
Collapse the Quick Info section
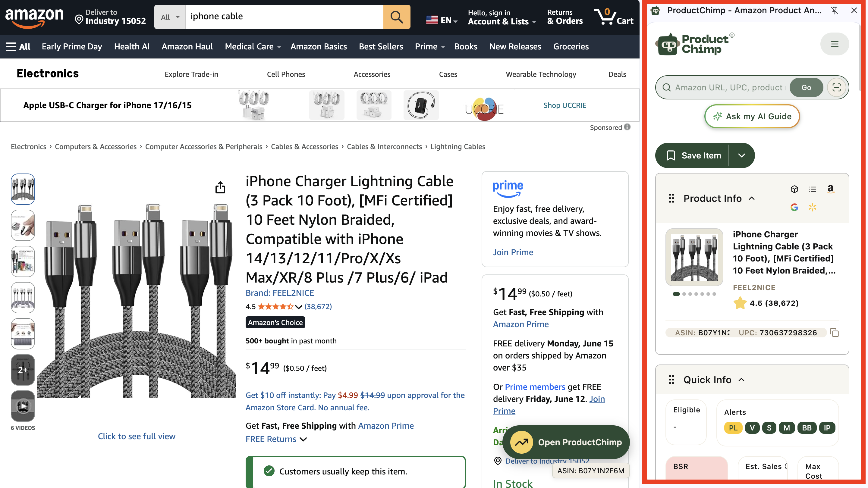741,380
